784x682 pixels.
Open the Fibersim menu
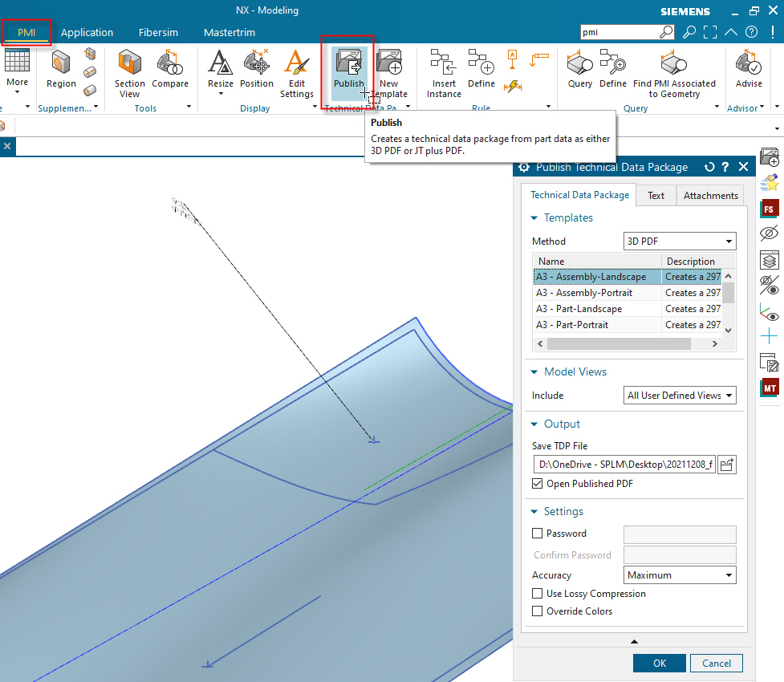pos(158,32)
